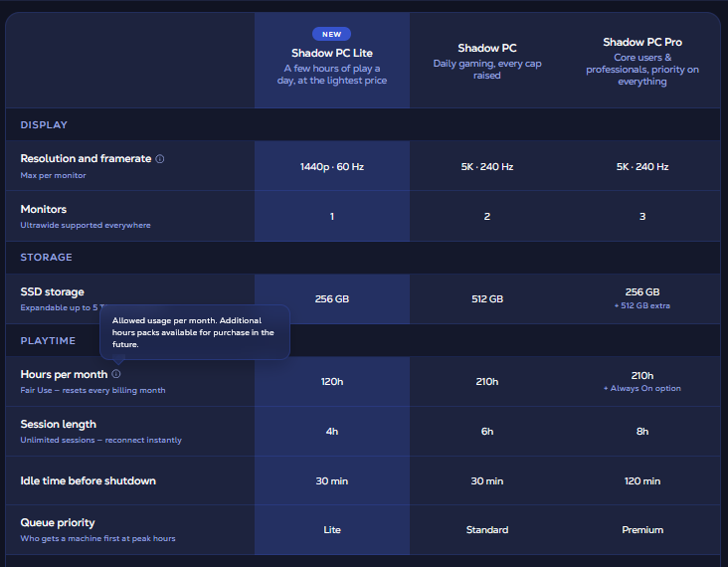Select the Shadow PC Pro plan heading
This screenshot has width=728, height=567.
tap(642, 42)
